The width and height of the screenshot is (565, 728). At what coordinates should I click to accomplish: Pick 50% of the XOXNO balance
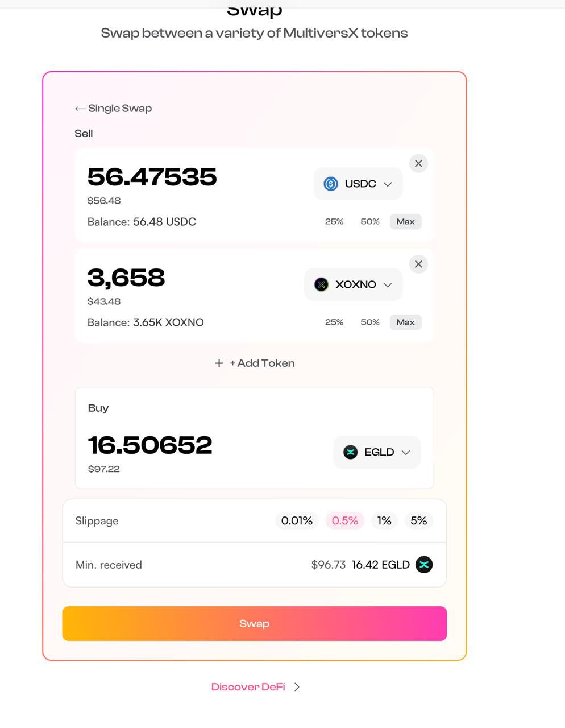pos(370,322)
